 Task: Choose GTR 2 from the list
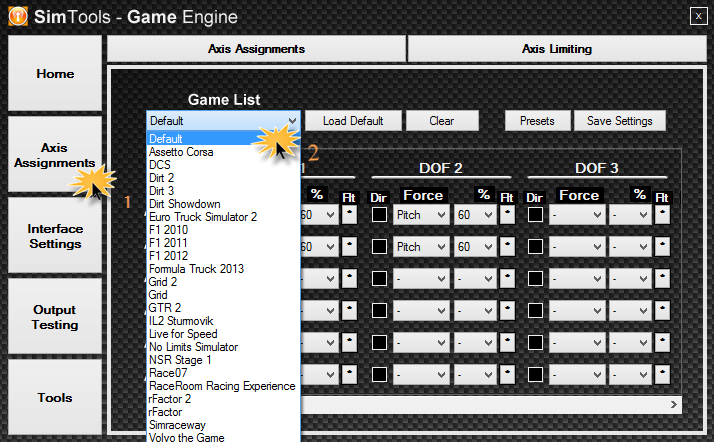tap(223, 308)
